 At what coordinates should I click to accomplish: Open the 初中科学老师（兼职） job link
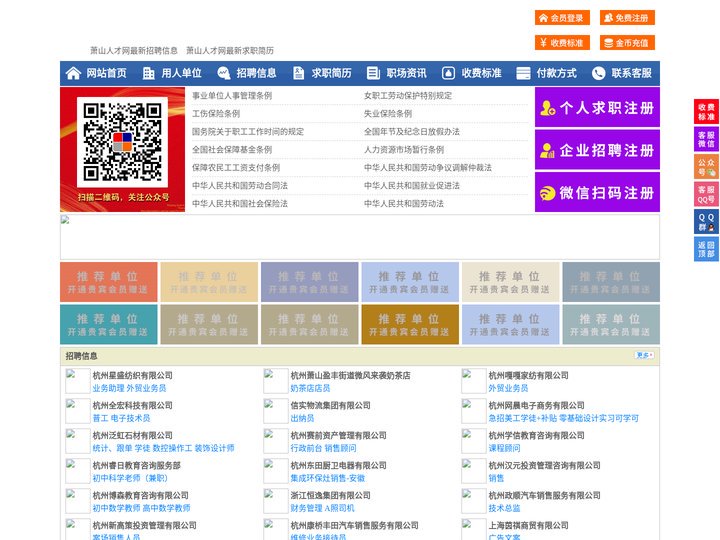[x=130, y=478]
